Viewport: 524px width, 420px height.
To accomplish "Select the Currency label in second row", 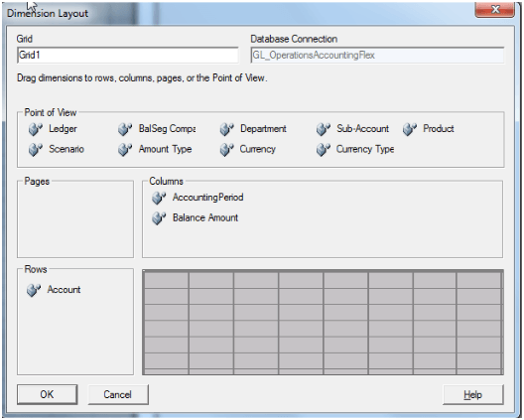I will [258, 149].
